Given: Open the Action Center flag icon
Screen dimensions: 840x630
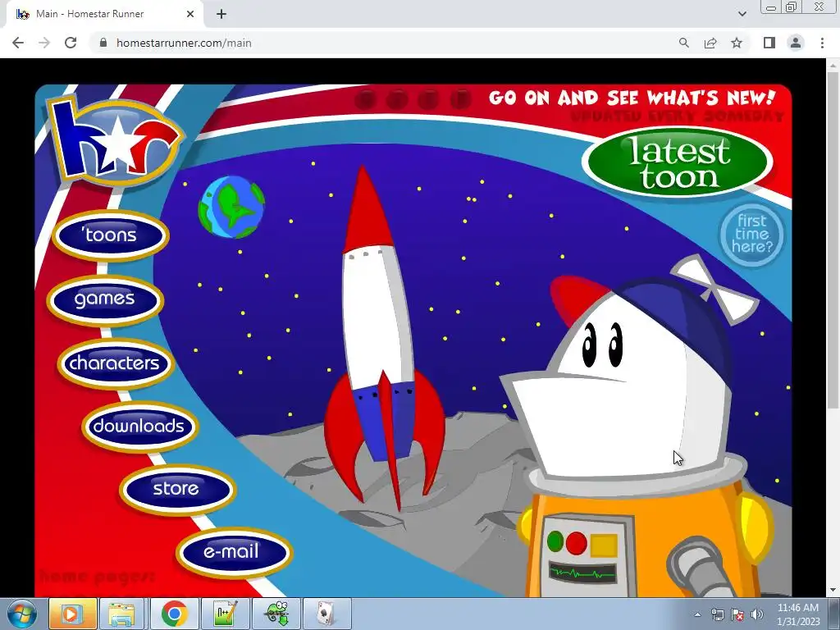Looking at the screenshot, I should [737, 614].
